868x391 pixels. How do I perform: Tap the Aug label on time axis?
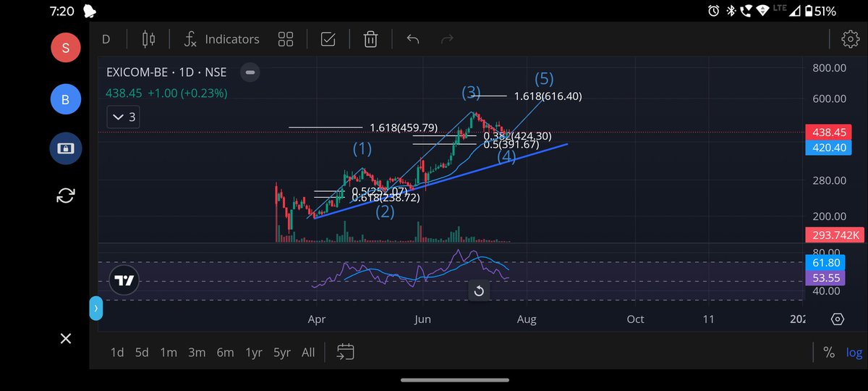[527, 319]
